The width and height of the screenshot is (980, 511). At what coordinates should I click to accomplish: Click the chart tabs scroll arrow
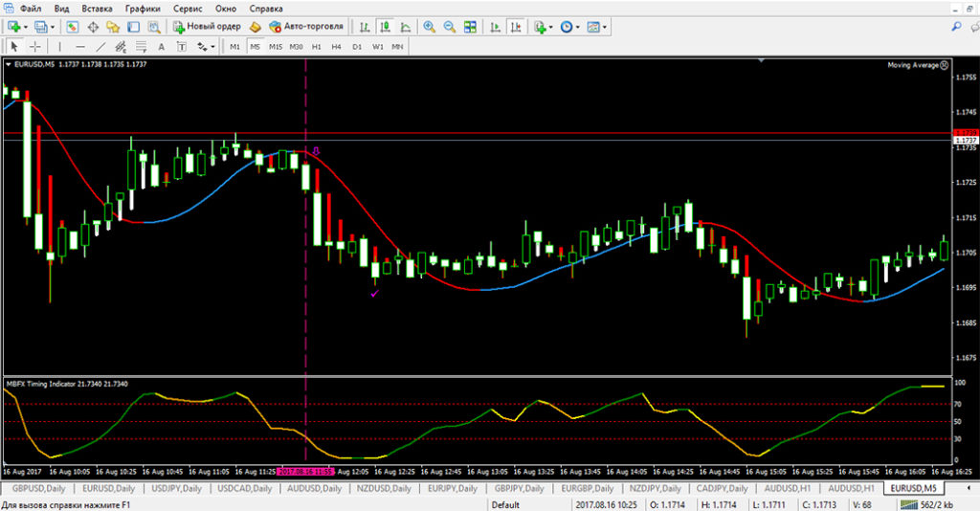(x=969, y=488)
